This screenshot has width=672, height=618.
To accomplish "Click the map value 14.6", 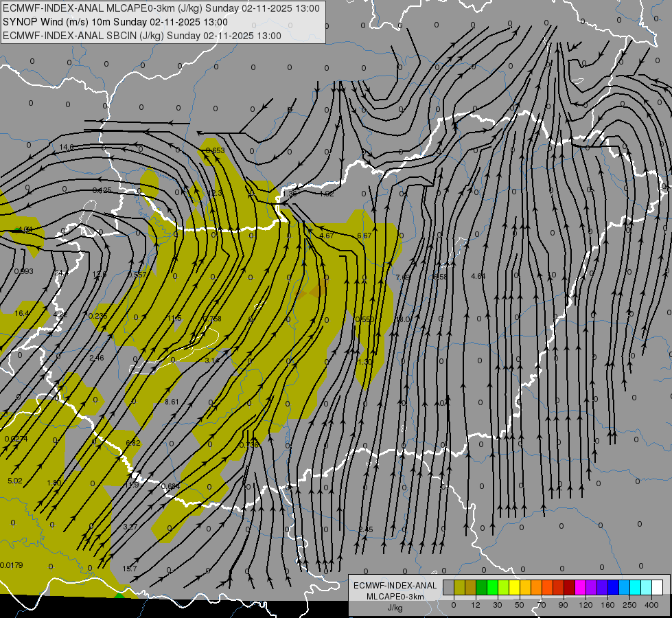I will (67, 147).
